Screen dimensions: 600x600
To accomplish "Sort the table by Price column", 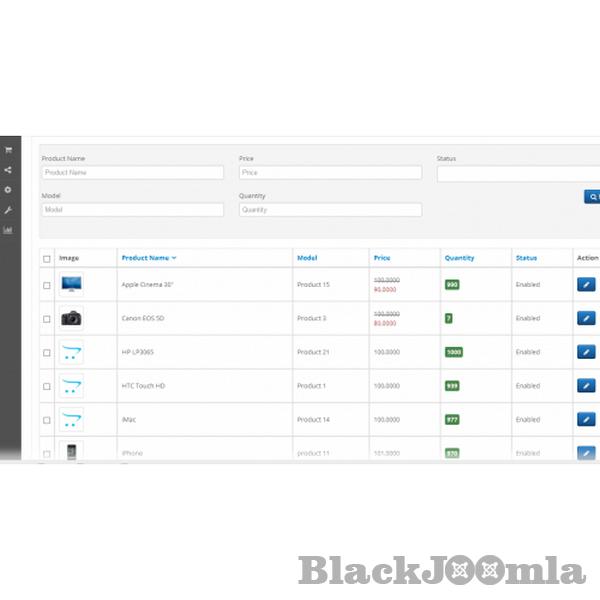I will [x=382, y=258].
